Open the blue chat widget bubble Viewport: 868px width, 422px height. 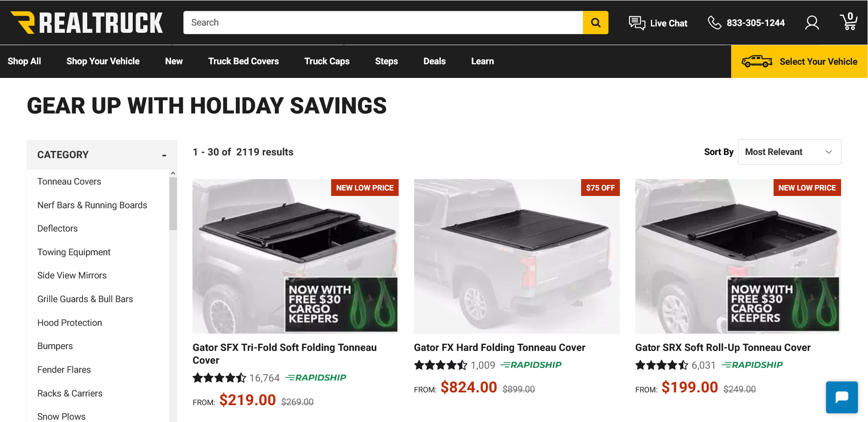[x=842, y=397]
